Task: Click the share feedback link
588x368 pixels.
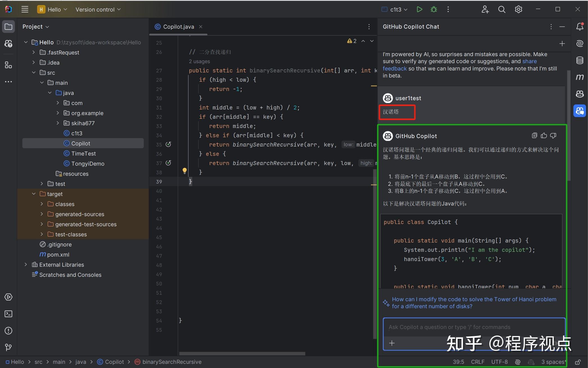Action: pyautogui.click(x=395, y=68)
